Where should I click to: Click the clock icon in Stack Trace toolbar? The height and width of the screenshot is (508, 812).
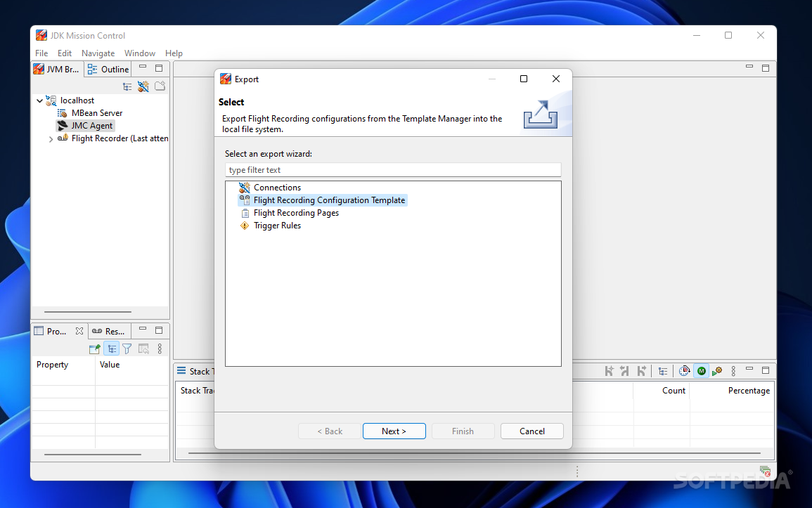click(x=684, y=371)
